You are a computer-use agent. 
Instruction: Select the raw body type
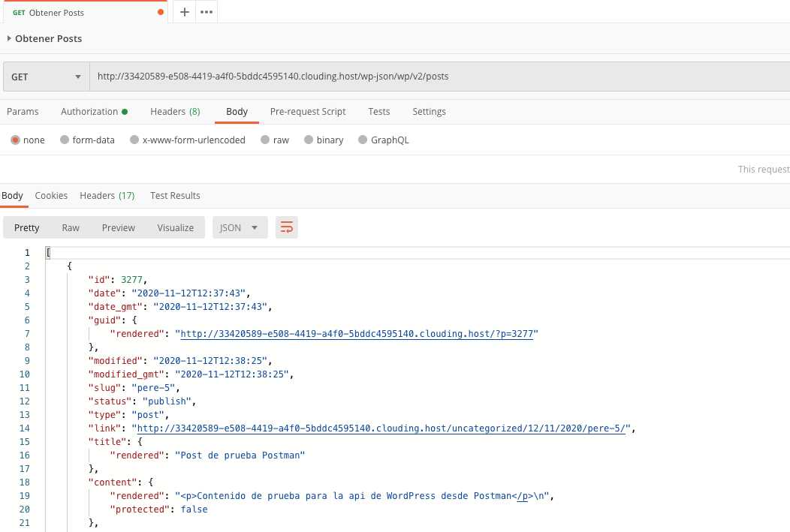pyautogui.click(x=265, y=140)
